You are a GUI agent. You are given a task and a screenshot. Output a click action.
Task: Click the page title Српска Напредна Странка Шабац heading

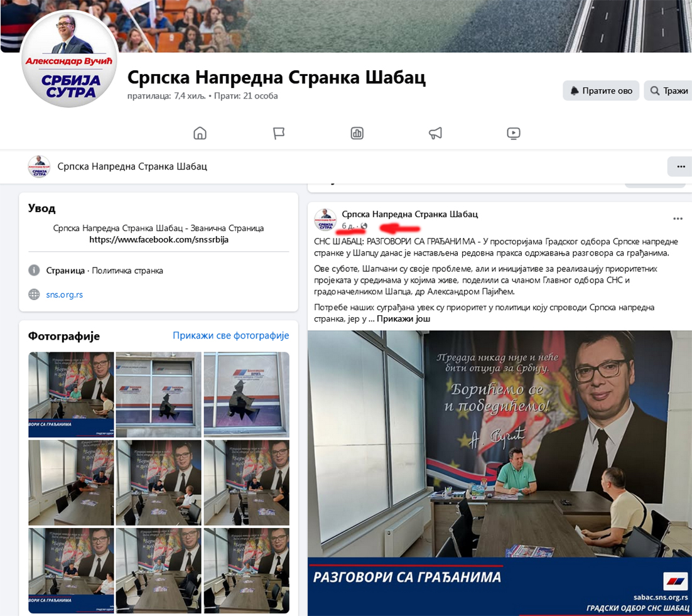coord(276,77)
